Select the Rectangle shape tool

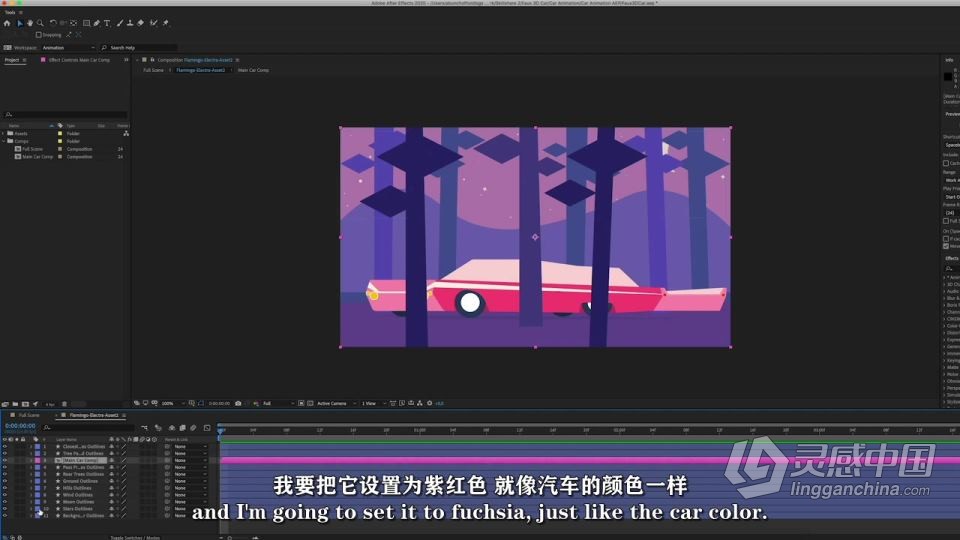[86, 23]
